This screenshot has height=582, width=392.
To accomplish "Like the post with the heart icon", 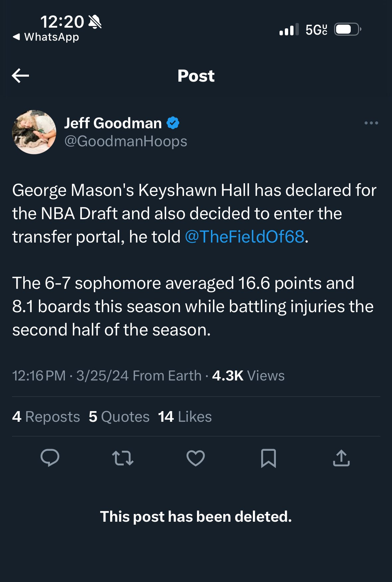I will tap(196, 458).
